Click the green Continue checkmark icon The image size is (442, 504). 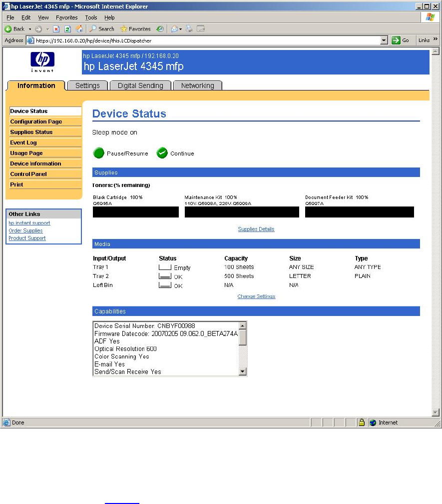[x=162, y=153]
